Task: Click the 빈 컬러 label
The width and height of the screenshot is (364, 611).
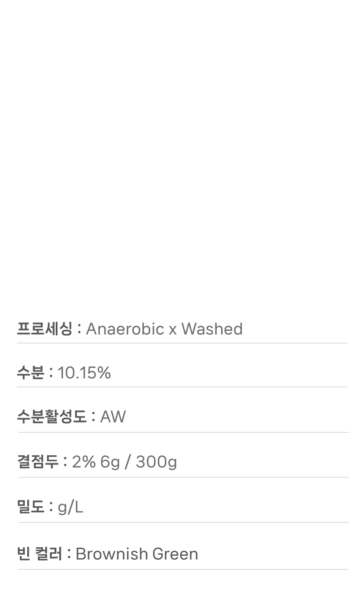Action: click(39, 554)
